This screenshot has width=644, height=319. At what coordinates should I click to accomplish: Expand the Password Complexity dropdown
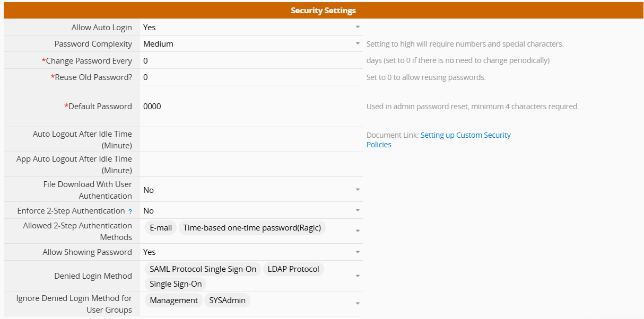point(358,44)
